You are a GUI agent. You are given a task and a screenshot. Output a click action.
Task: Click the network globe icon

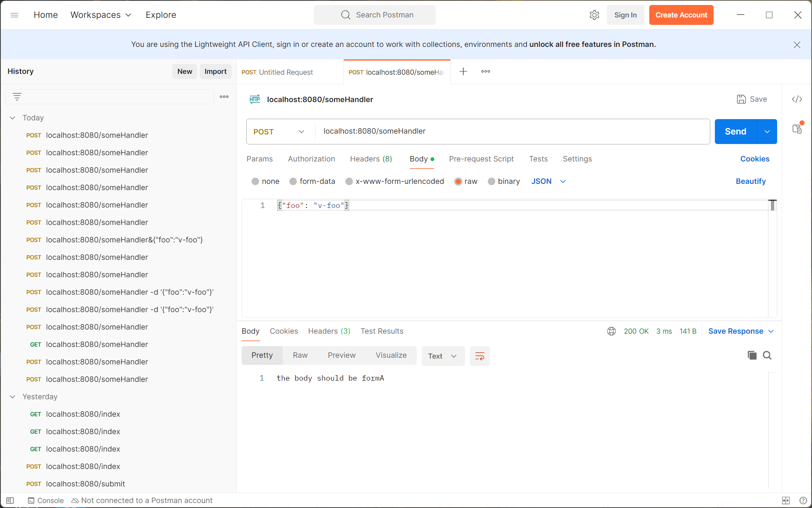tap(611, 331)
